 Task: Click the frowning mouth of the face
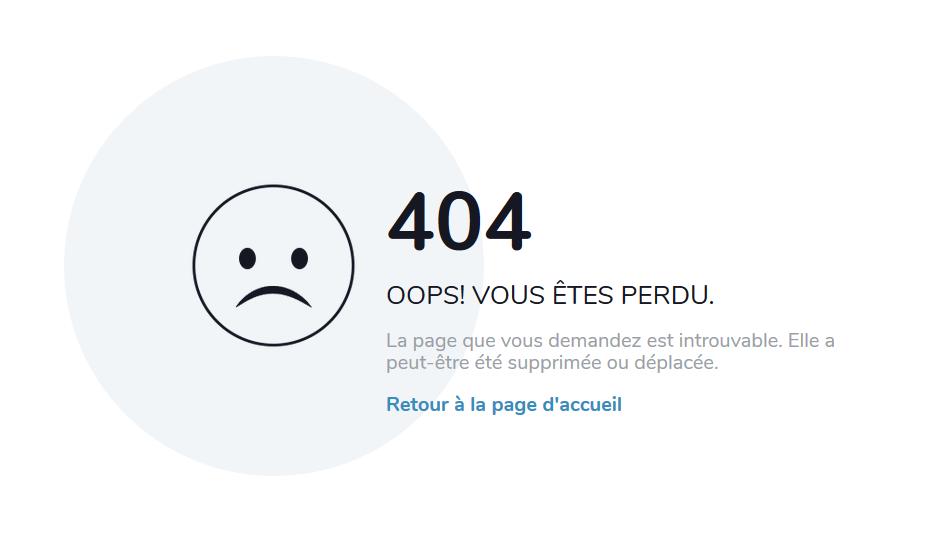[274, 297]
